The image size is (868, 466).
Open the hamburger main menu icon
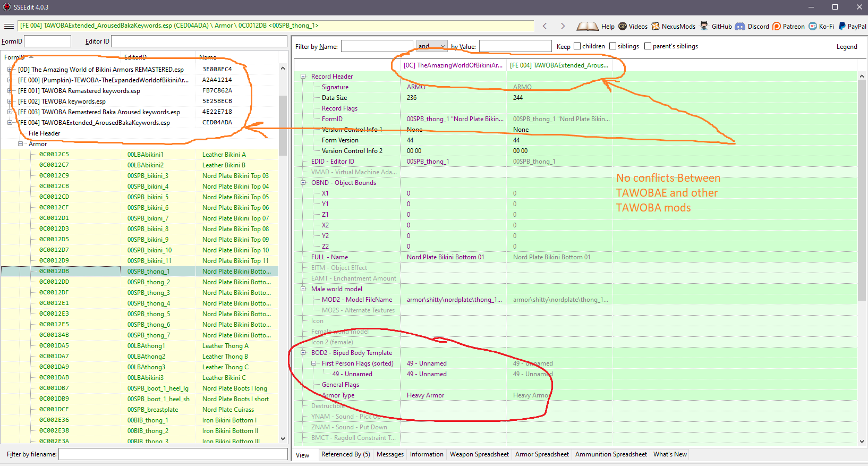pos(8,26)
